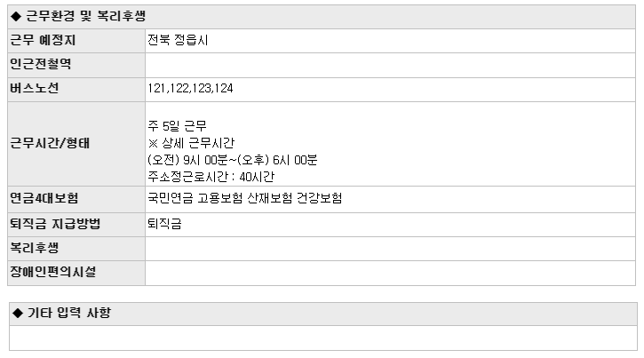Click the 근무환경 및 복리후생 section header
Screen dimensions: 644x358
322,16
